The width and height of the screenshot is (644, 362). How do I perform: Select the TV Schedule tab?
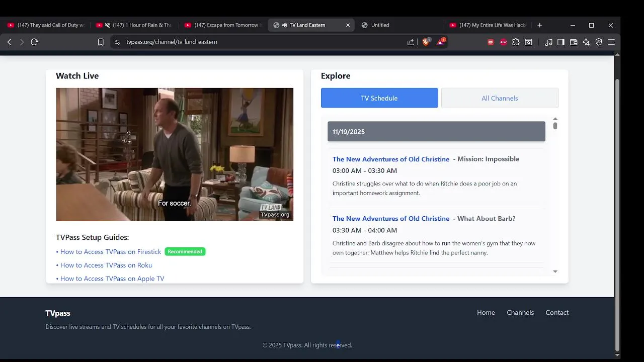click(x=379, y=98)
